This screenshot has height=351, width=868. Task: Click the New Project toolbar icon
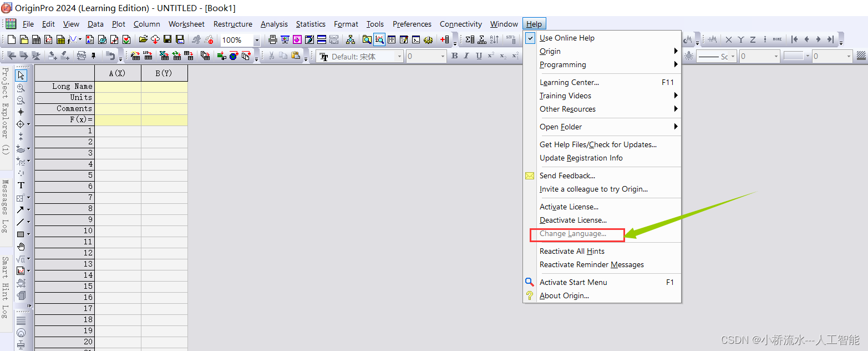[x=12, y=40]
